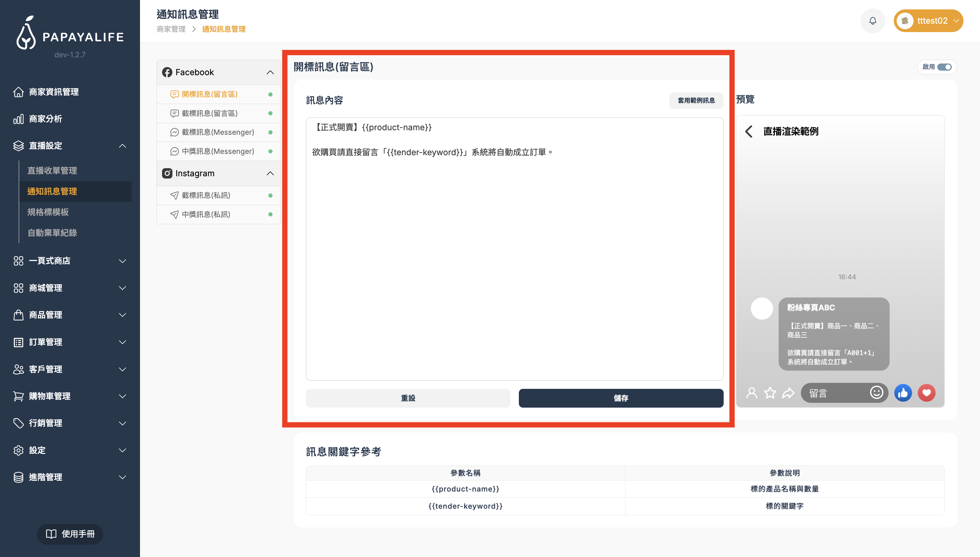Click the Facebook icon in the channel list
980x557 pixels.
tap(167, 72)
